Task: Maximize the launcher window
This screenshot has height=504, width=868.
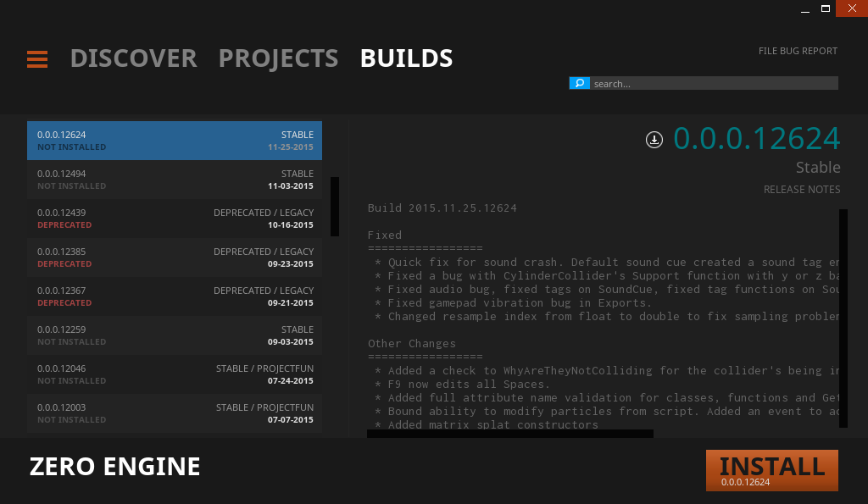Action: pyautogui.click(x=826, y=8)
